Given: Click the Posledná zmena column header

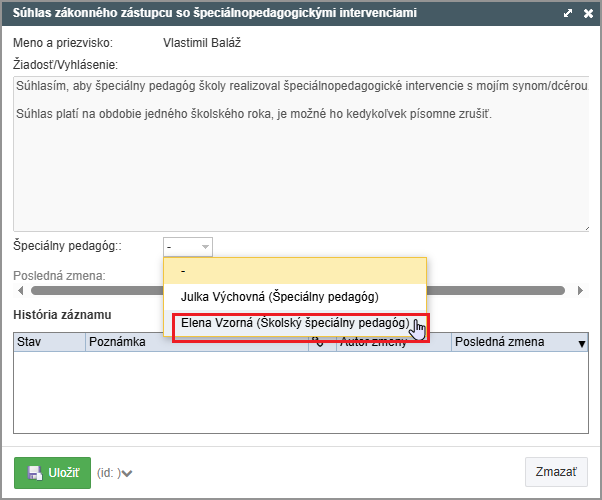Looking at the screenshot, I should (510, 342).
